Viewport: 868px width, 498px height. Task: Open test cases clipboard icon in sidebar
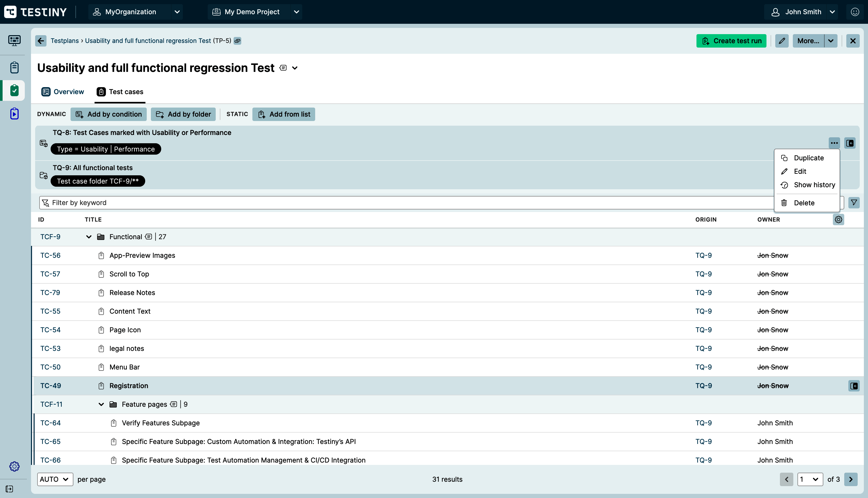click(14, 67)
